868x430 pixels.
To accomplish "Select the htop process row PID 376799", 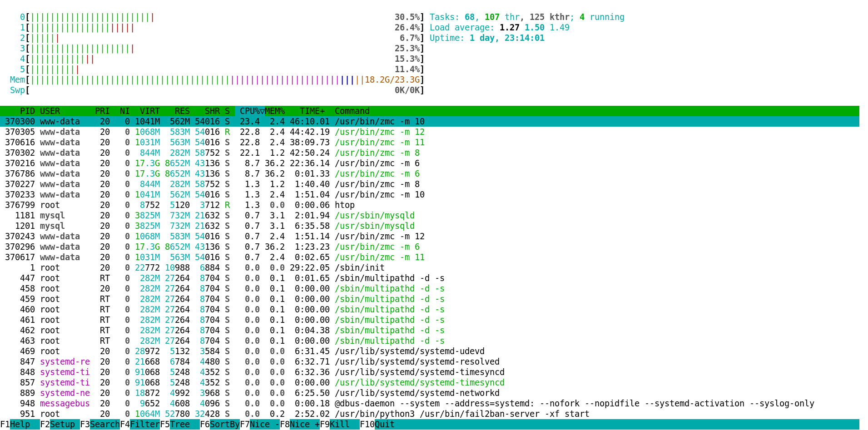I will 430,205.
